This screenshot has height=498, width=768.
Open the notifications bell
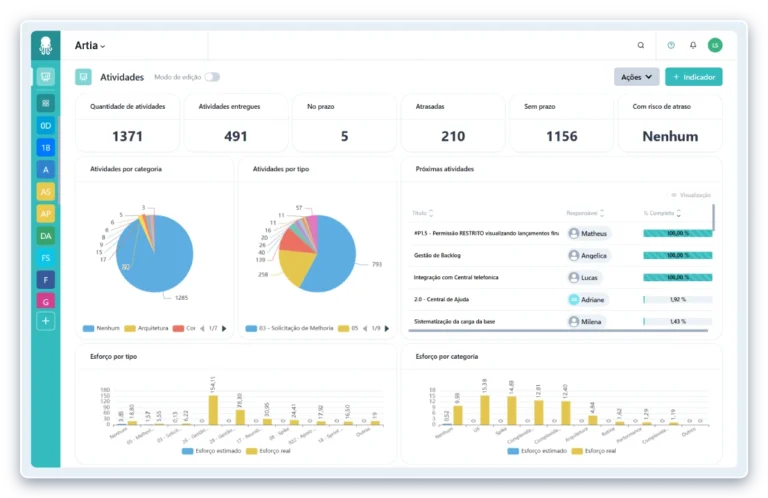click(x=693, y=45)
